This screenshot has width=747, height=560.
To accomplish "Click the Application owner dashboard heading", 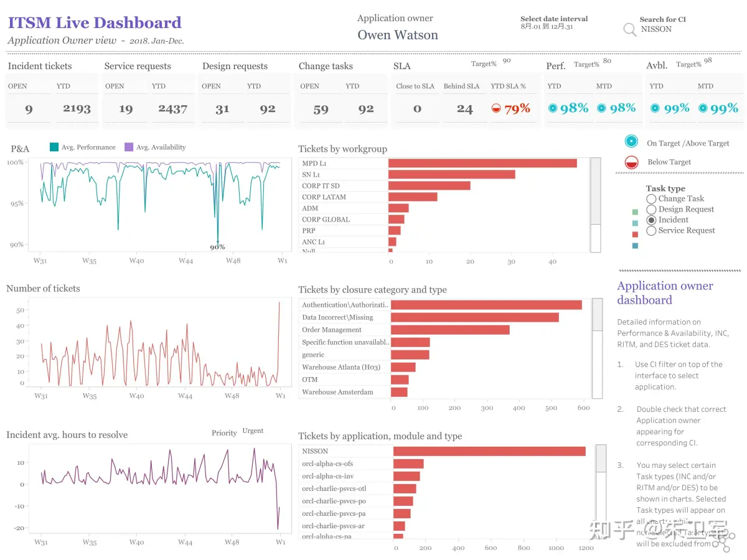I will 665,293.
